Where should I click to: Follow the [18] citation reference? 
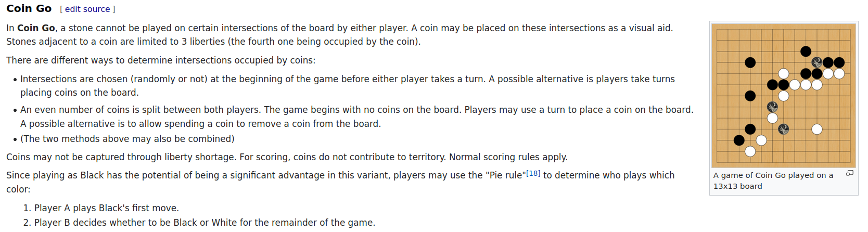533,173
